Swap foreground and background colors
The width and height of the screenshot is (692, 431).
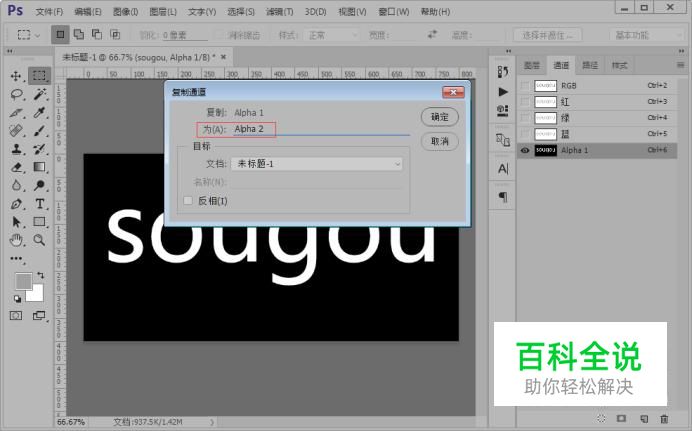(41, 275)
